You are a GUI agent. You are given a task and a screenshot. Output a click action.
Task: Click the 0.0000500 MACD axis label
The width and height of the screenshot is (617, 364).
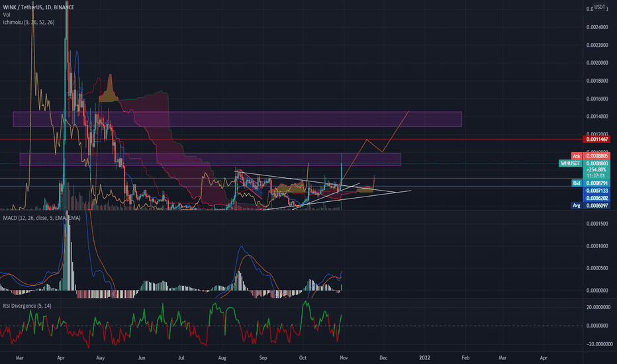(x=597, y=268)
